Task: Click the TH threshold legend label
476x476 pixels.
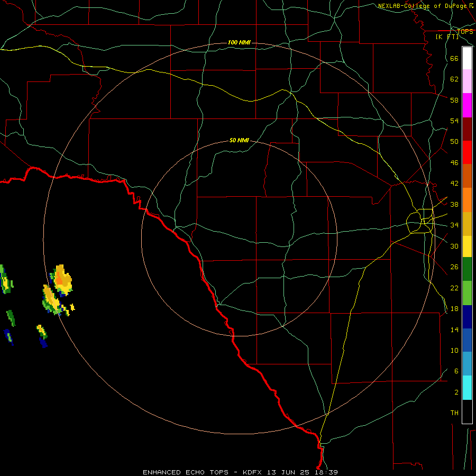Action: pos(454,413)
